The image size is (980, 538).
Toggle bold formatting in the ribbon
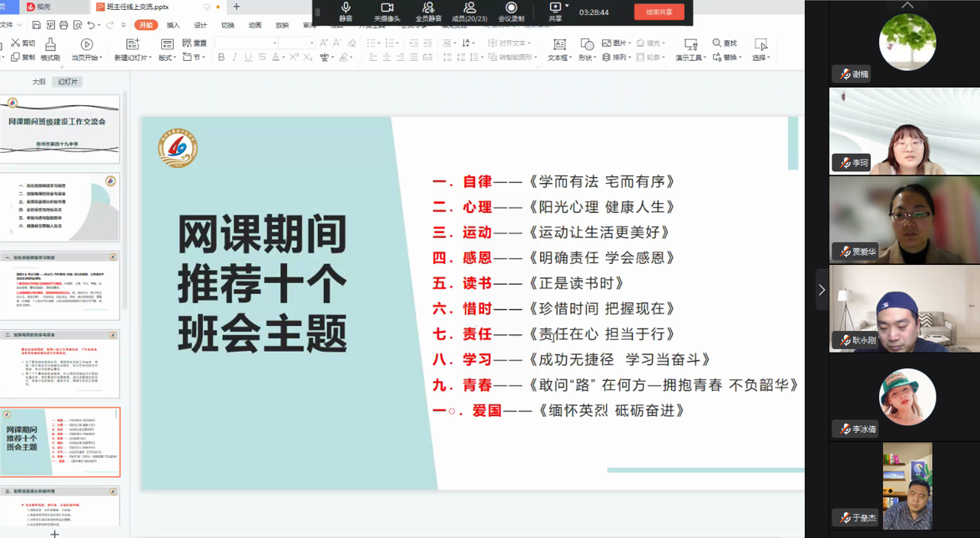click(221, 58)
